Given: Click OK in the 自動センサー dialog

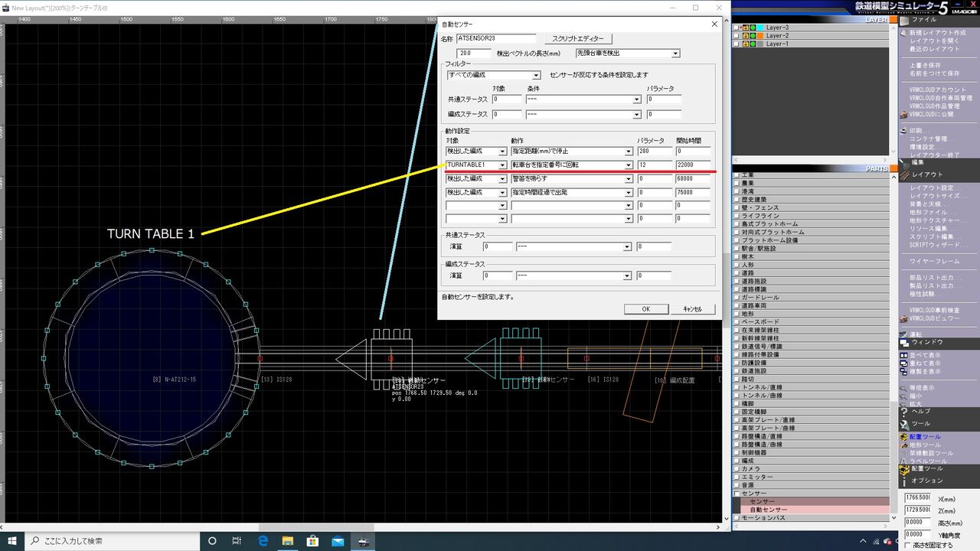Looking at the screenshot, I should click(x=645, y=309).
